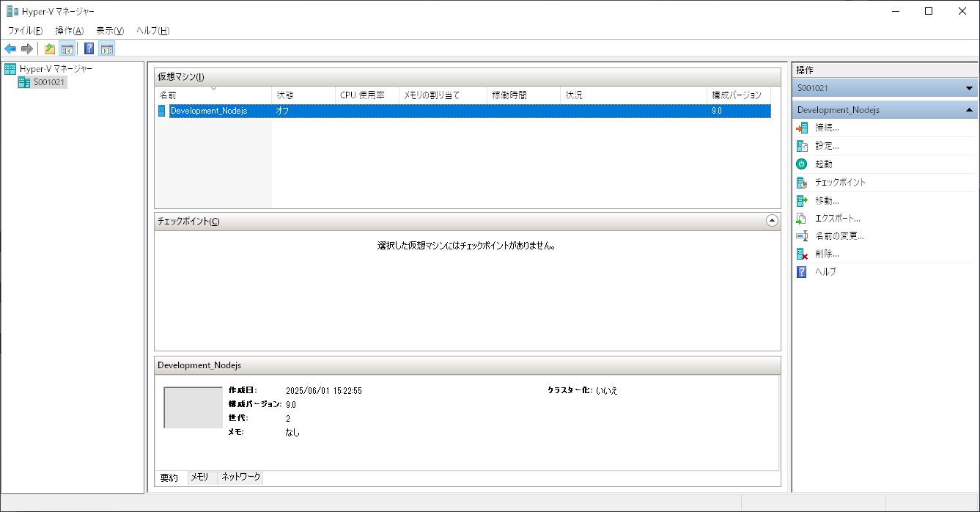Toggle the console tree pane toolbar icon
Screen dimensions: 980x512
pos(67,49)
